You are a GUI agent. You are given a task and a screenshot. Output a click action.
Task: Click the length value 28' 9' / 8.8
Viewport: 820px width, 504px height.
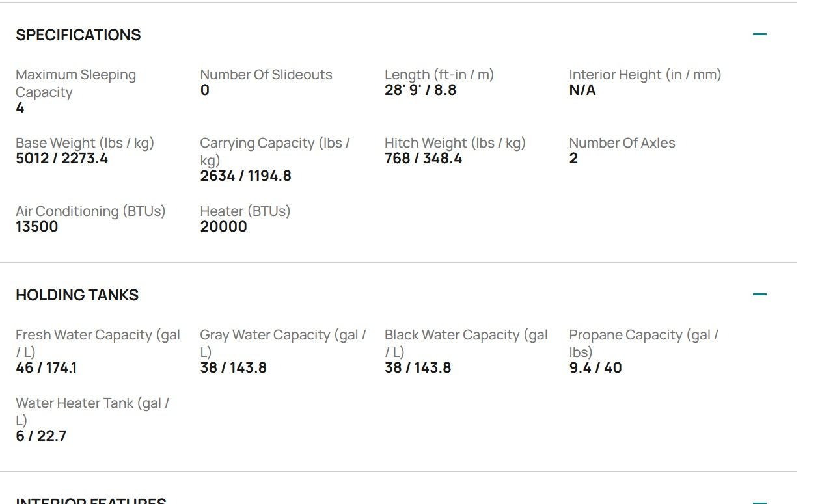coord(420,90)
